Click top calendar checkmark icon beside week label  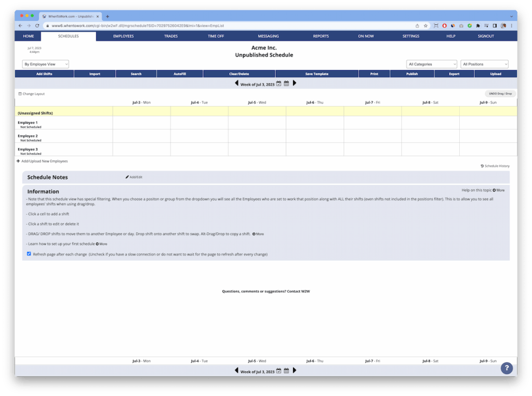278,83
